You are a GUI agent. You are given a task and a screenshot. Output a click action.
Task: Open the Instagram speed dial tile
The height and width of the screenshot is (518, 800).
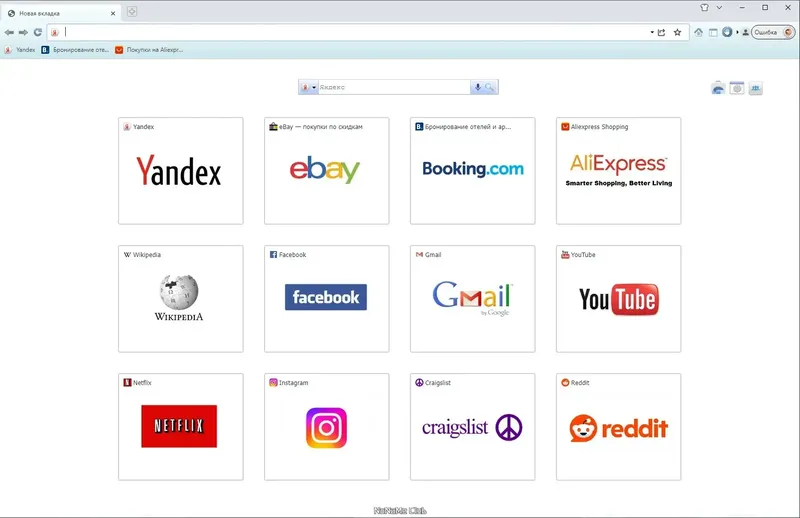coord(327,427)
